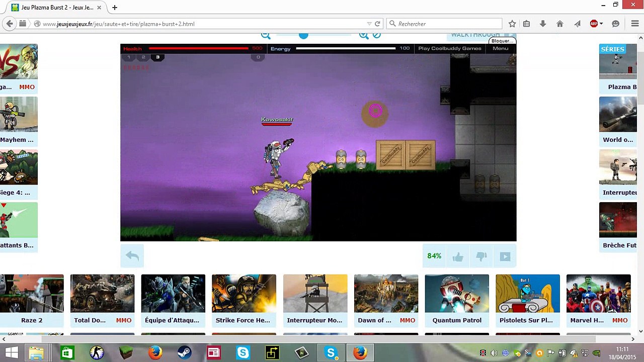Go to the Firefox home icon
Image resolution: width=644 pixels, height=362 pixels.
[x=560, y=24]
